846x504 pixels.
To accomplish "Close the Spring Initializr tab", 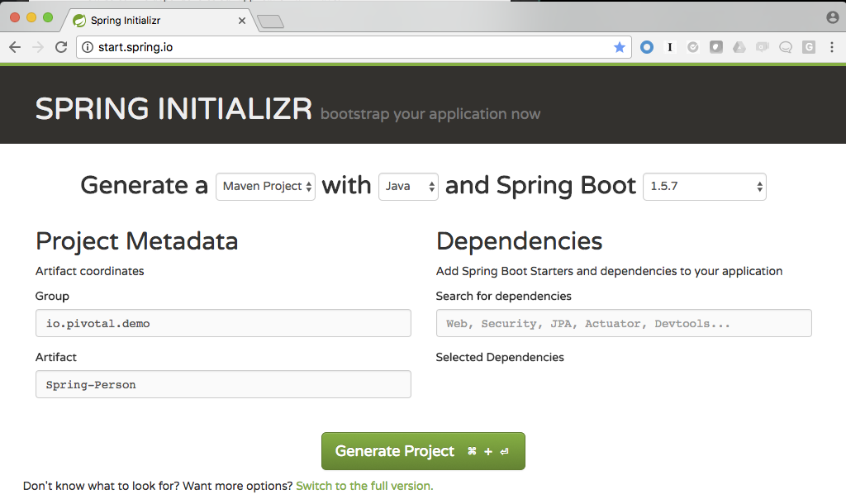I will coord(242,21).
